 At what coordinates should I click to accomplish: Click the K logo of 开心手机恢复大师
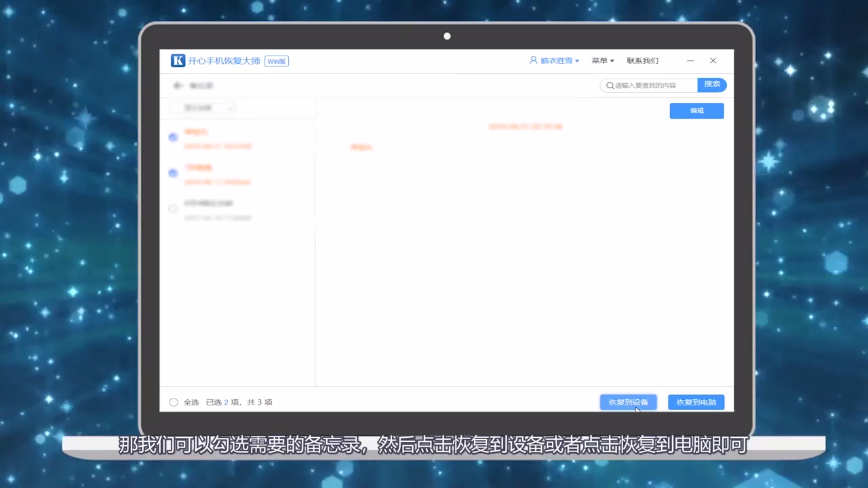tap(178, 61)
